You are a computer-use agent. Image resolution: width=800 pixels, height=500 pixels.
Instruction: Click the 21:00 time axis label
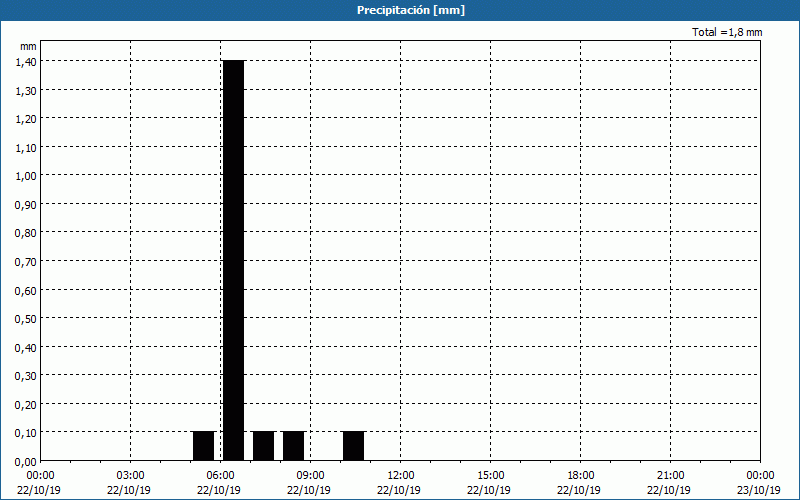coord(670,476)
